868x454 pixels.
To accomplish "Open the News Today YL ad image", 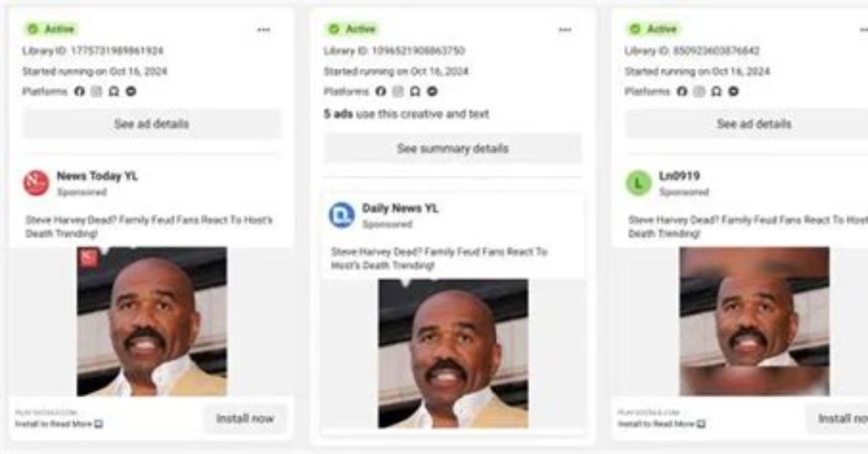I will click(152, 322).
